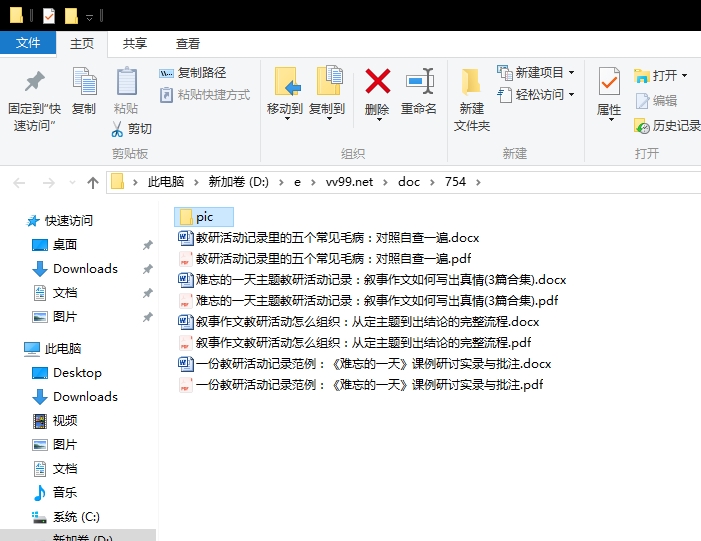Screen dimensions: 701x541
Task: Click the Back navigation arrow
Action: click(19, 183)
